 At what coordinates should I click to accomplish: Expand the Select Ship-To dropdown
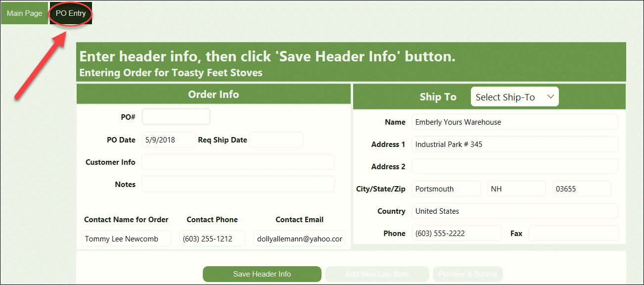click(514, 97)
